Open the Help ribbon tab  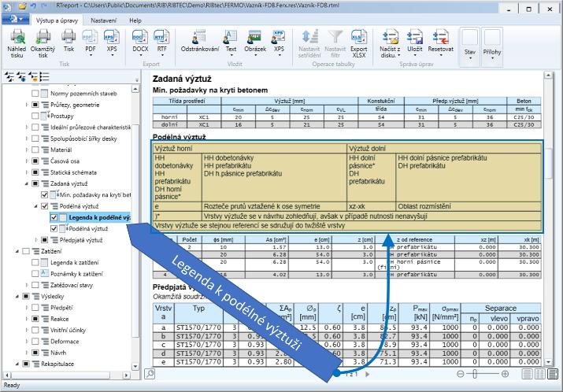click(x=135, y=20)
